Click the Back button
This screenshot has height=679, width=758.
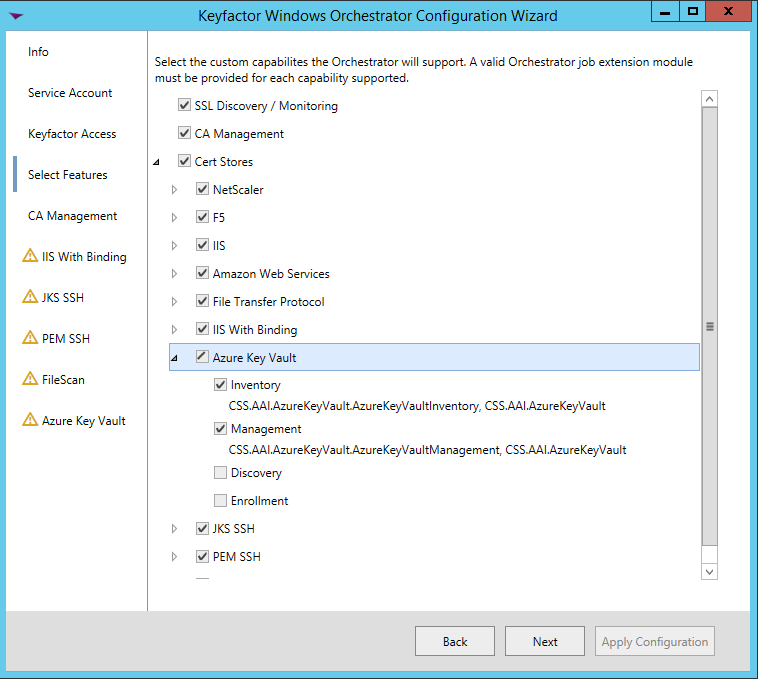[455, 641]
